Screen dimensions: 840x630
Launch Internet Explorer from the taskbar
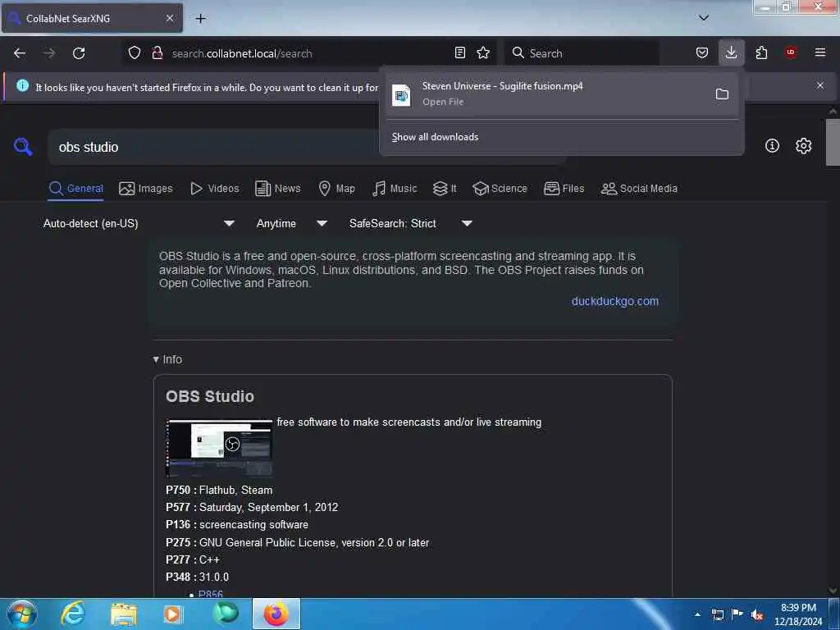73,614
